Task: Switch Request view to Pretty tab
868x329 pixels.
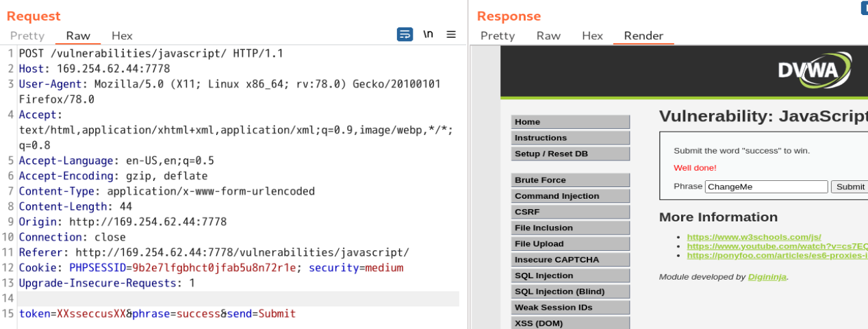Action: point(27,36)
